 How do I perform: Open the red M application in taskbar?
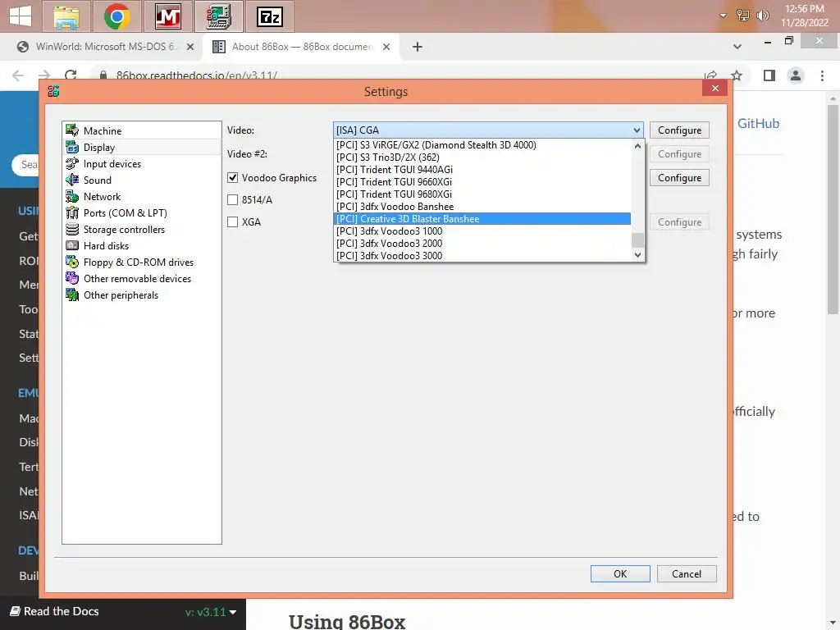point(167,16)
